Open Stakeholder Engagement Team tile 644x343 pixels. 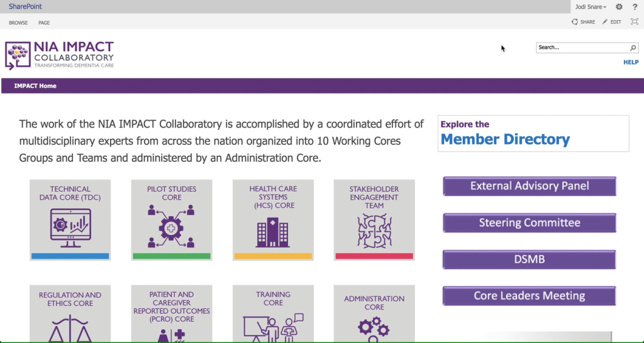coord(374,220)
